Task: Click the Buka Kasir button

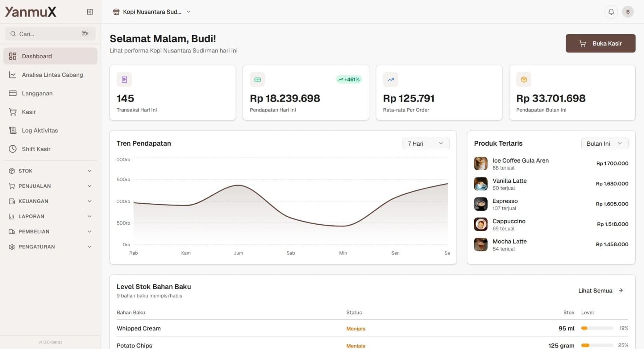Action: pos(600,43)
